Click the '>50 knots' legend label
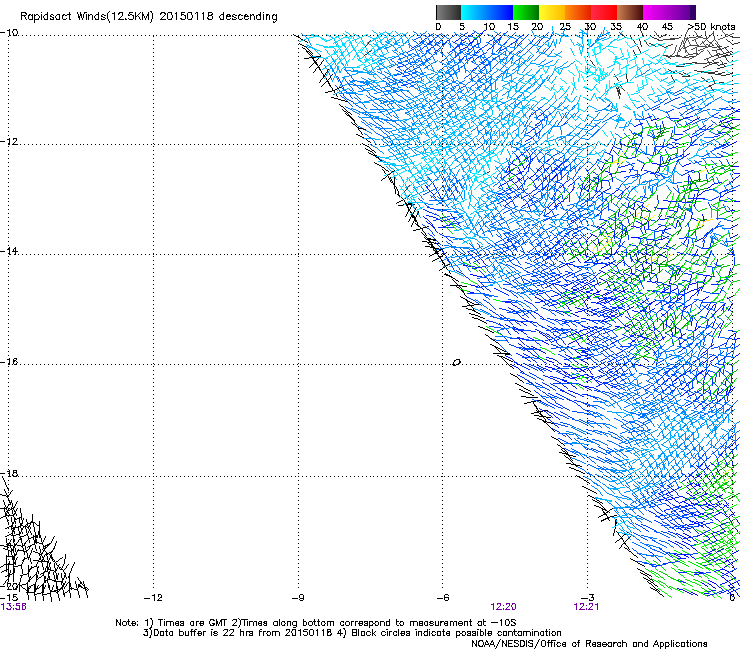 [711, 27]
